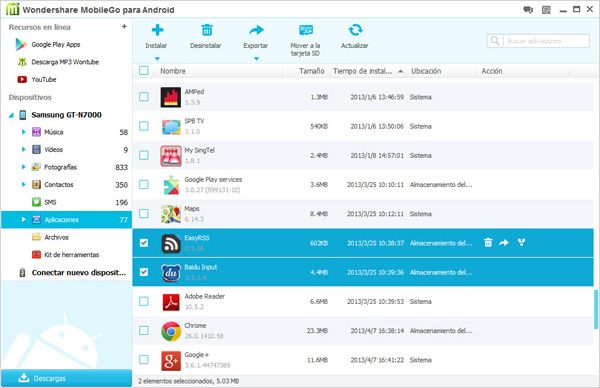Click Mover a la tarjeta SD icon
600x388 pixels.
tap(306, 30)
